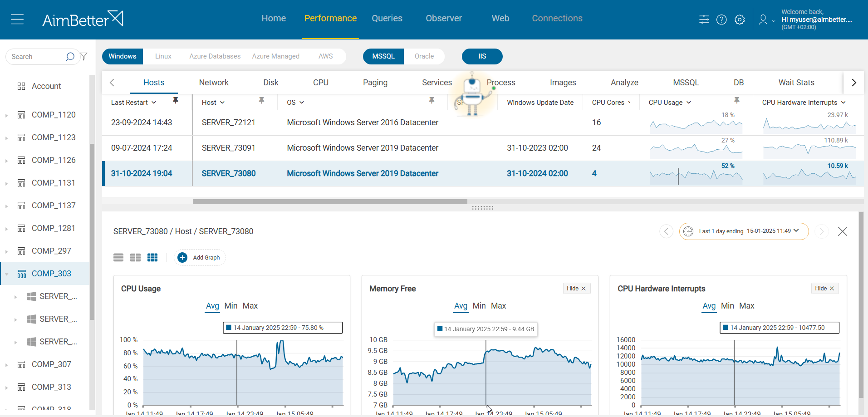Close the SERVER_73080 detail panel

point(843,231)
